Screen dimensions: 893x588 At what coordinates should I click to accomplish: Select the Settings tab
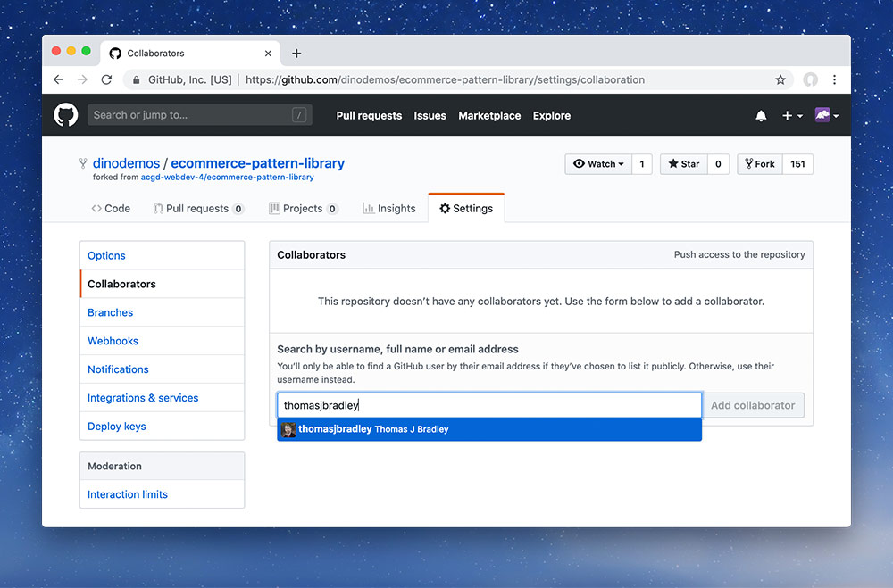[466, 208]
